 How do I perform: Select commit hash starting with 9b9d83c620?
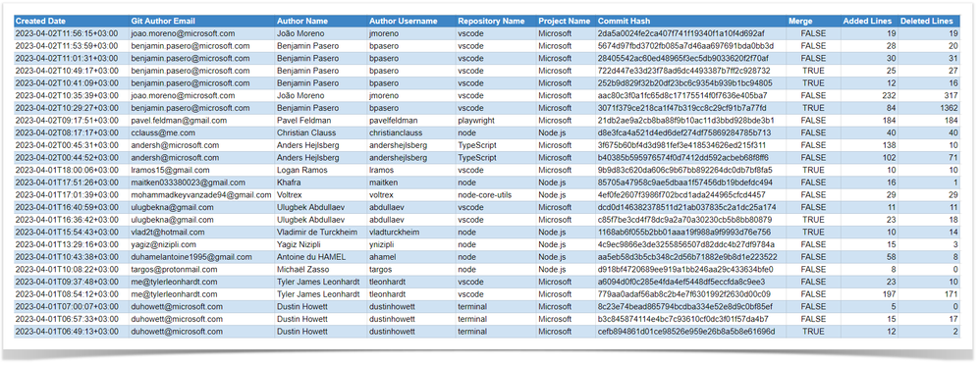[x=685, y=170]
